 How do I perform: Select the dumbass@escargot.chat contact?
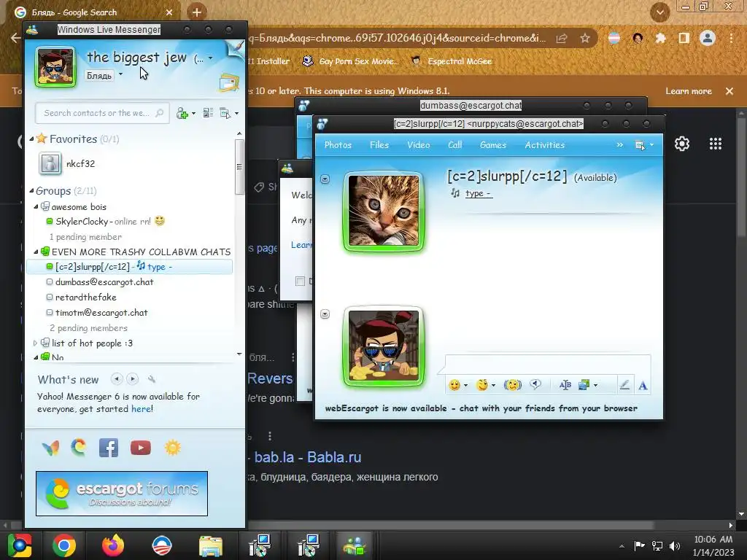coord(104,282)
